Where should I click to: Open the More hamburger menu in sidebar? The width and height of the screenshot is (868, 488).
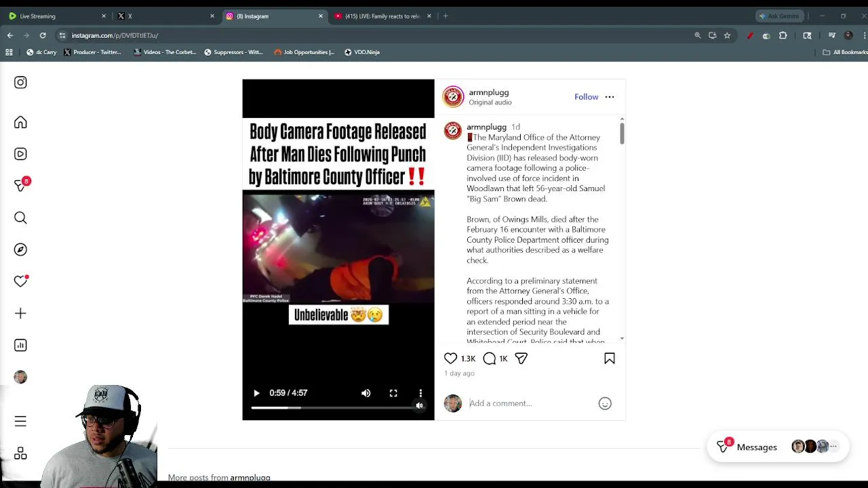click(x=20, y=422)
